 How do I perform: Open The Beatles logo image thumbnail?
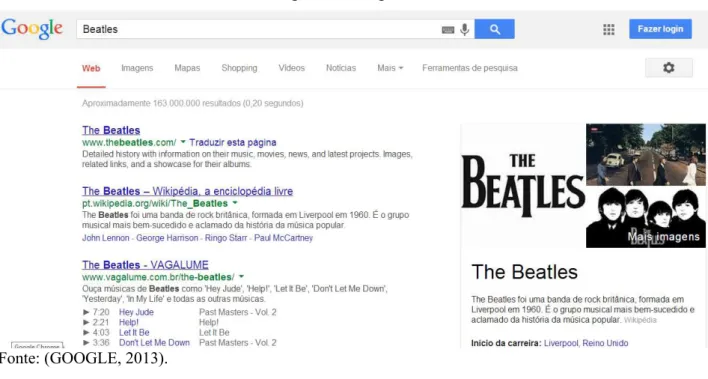(x=523, y=186)
